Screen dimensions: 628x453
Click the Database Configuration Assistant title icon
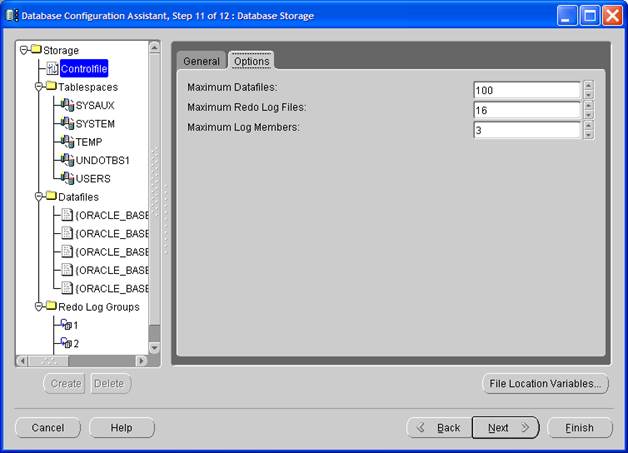tap(12, 16)
